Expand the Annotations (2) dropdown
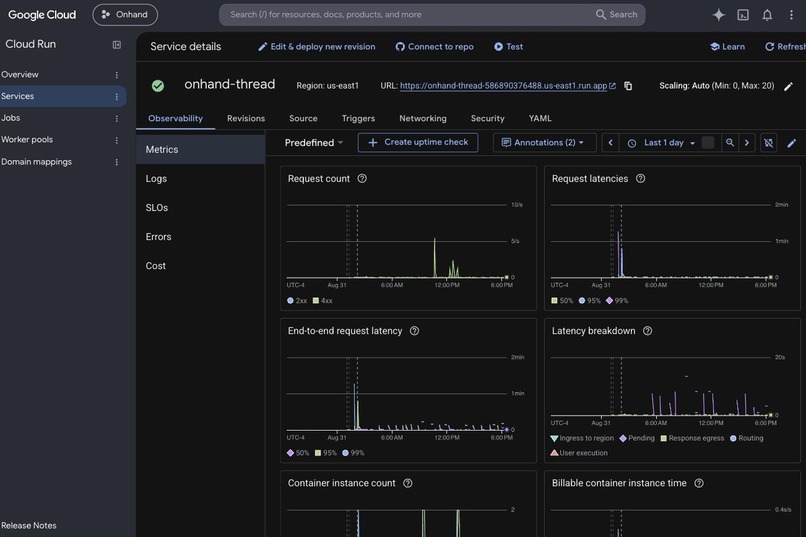 point(544,143)
